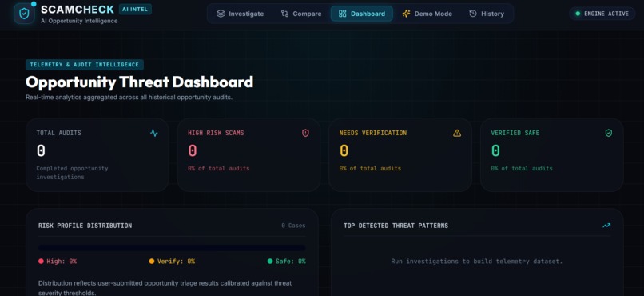Click the History clock icon
Image resolution: width=644 pixels, height=296 pixels.
coord(473,14)
